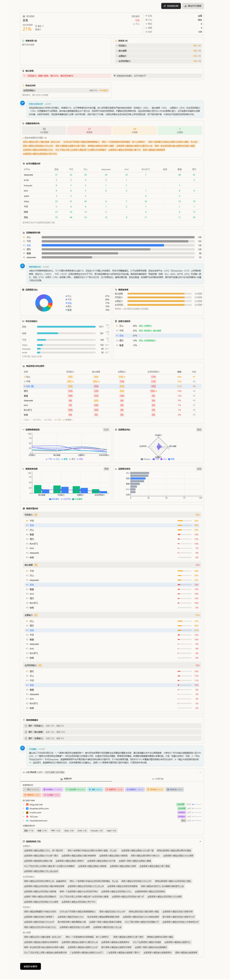Click the AI analysis icon beside 形势与发现分析
This screenshot has height=980, width=230.
23,103
